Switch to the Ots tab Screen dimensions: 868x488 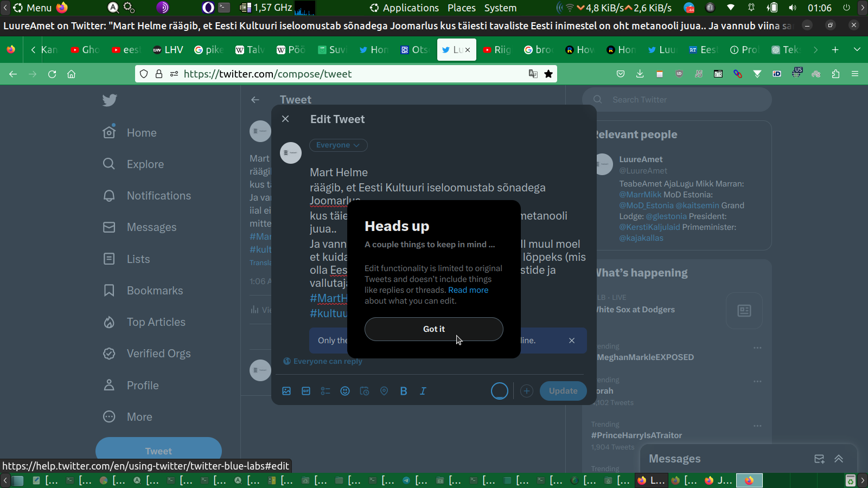pos(415,50)
